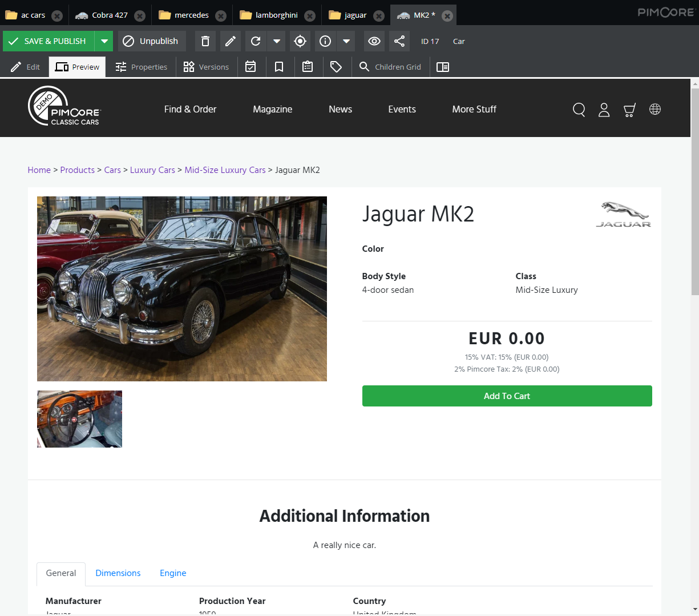Switch to the Edit tab
Viewport: 699px width, 616px height.
click(25, 67)
